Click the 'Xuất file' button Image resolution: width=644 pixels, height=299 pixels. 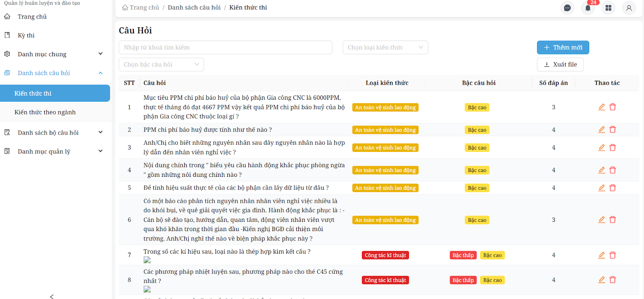(560, 64)
